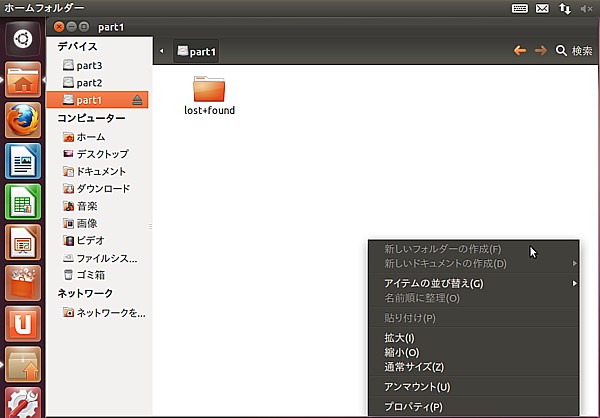
Task: Launch Firefox from the launcher
Action: [21, 120]
